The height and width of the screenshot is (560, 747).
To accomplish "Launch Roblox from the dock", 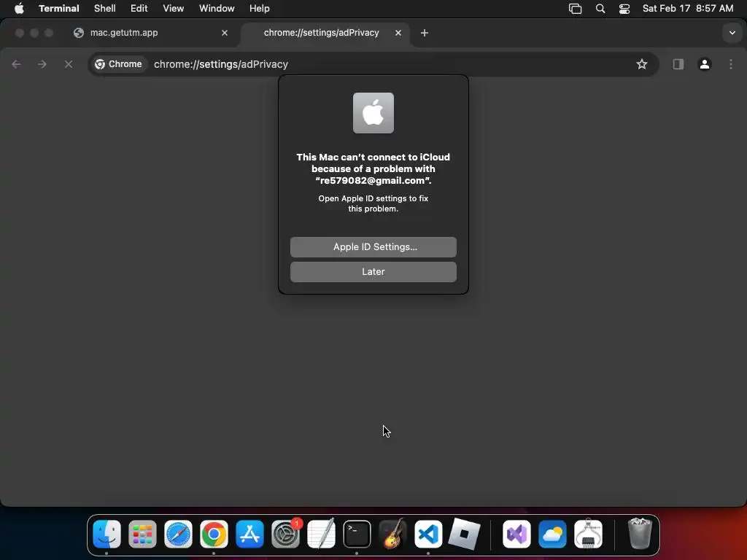I will [464, 534].
